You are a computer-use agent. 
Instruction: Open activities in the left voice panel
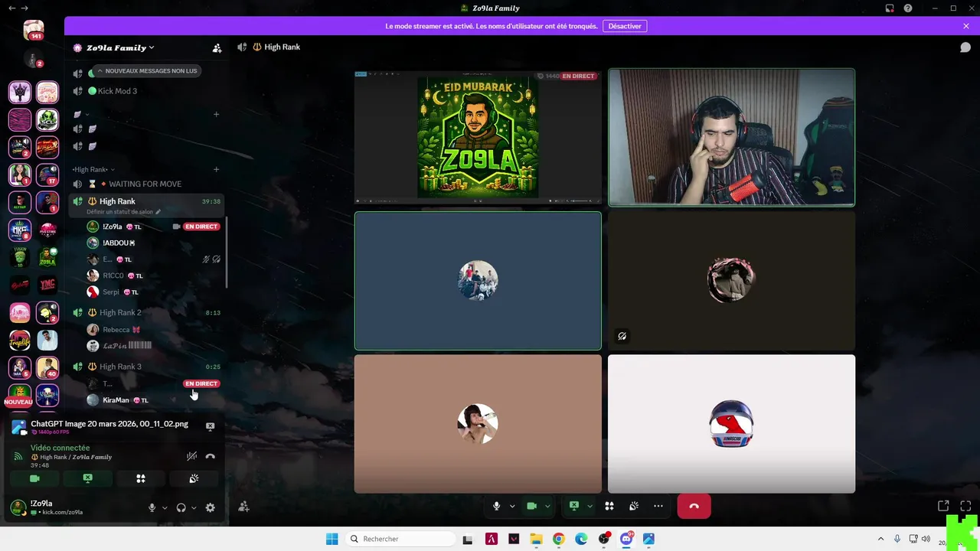click(141, 478)
